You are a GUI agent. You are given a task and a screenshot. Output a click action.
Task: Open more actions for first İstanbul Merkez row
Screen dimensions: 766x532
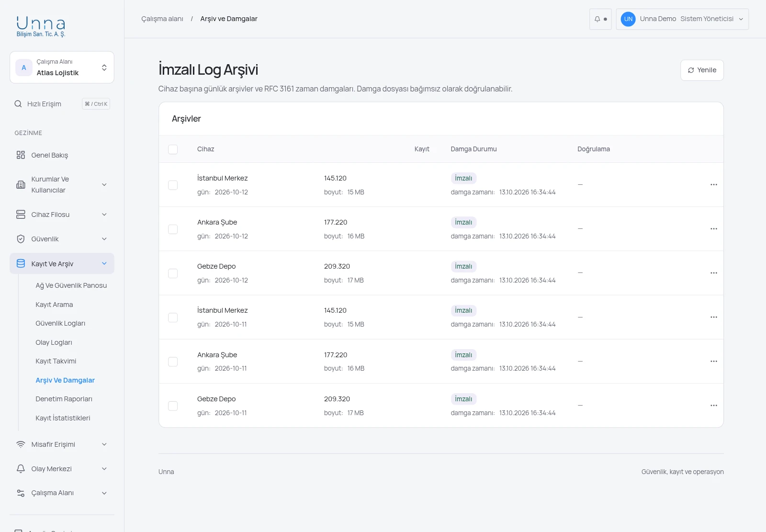(714, 185)
